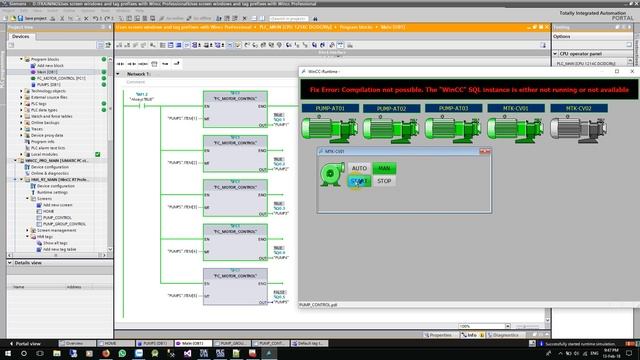Click the Go online toolbar button
The width and height of the screenshot is (640, 360).
click(x=171, y=18)
